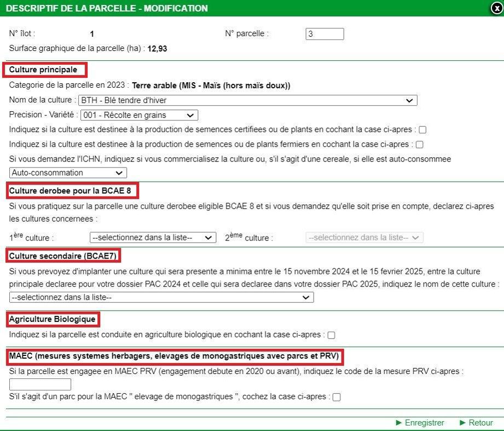Focus the N° parcelle input field
Viewport: 504px width, 431px height.
[325, 34]
